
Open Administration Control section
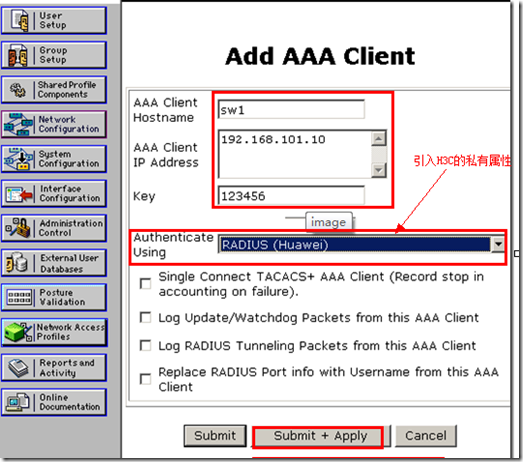click(x=54, y=228)
